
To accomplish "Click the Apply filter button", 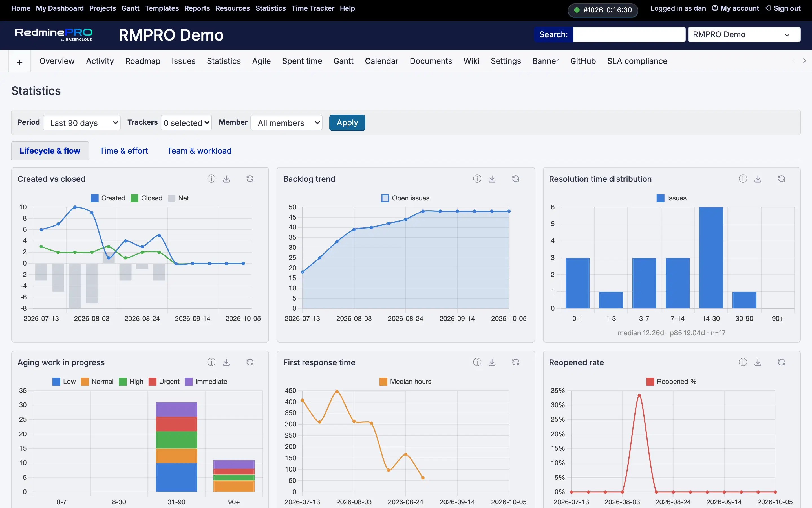I will point(347,123).
